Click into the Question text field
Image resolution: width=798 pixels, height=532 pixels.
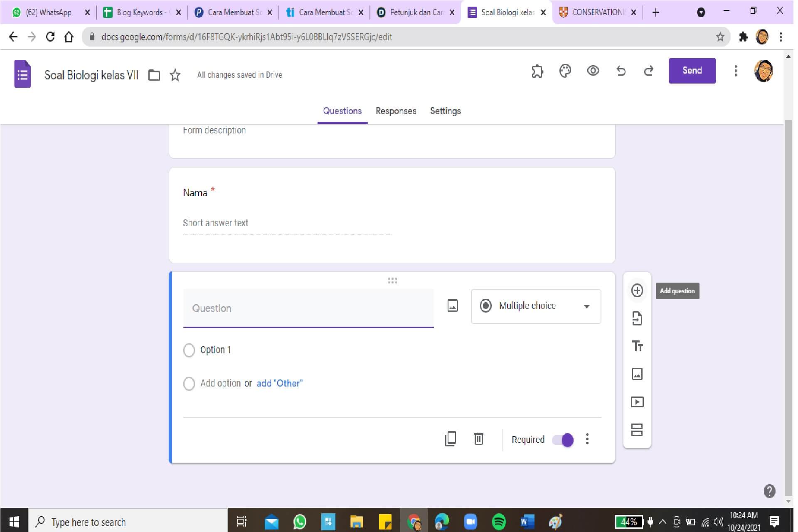click(308, 308)
